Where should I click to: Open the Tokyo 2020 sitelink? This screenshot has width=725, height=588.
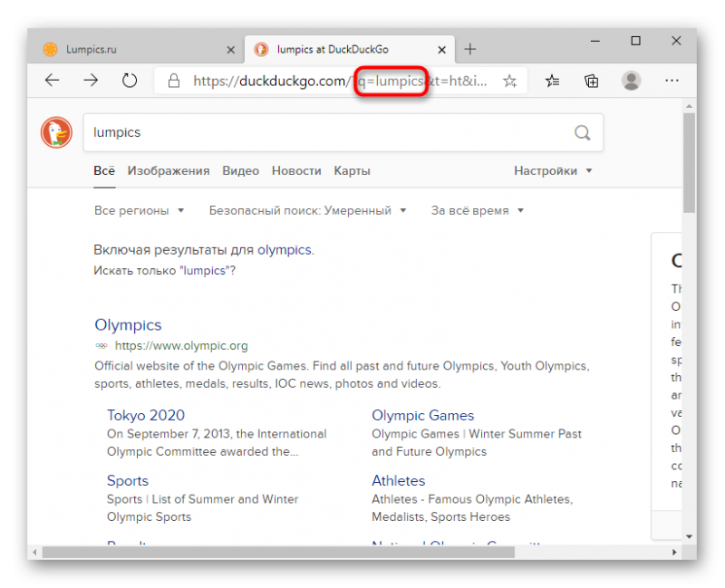point(146,416)
